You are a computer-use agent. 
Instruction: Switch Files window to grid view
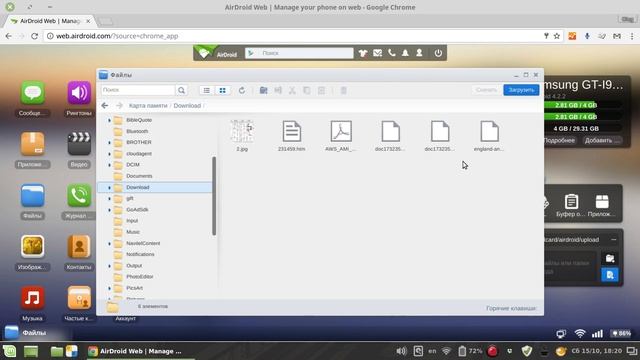pyautogui.click(x=222, y=90)
